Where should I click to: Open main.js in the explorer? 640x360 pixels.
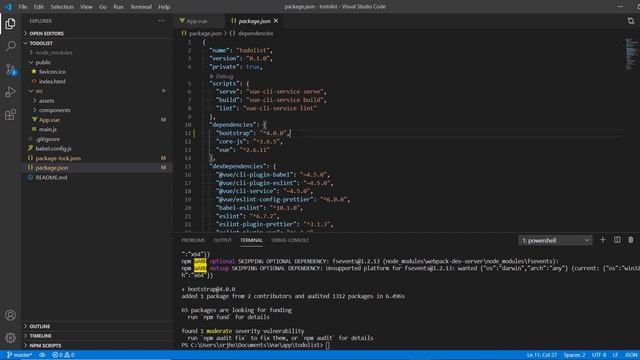(x=97, y=129)
